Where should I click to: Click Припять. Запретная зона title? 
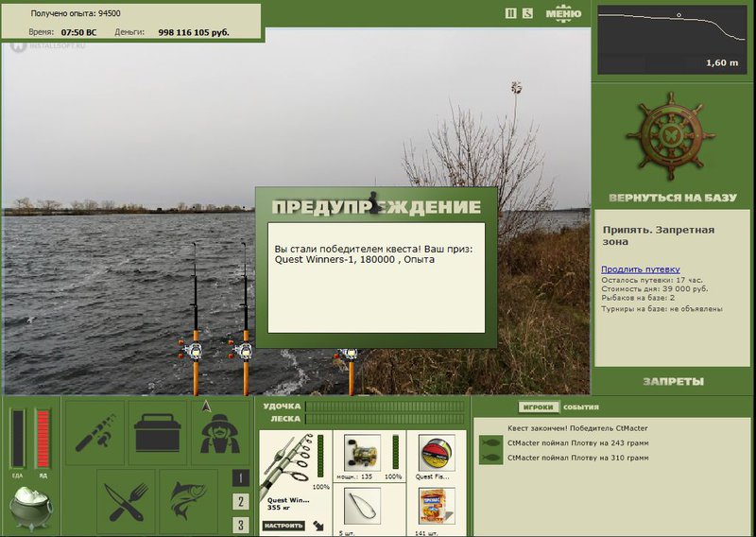[658, 235]
